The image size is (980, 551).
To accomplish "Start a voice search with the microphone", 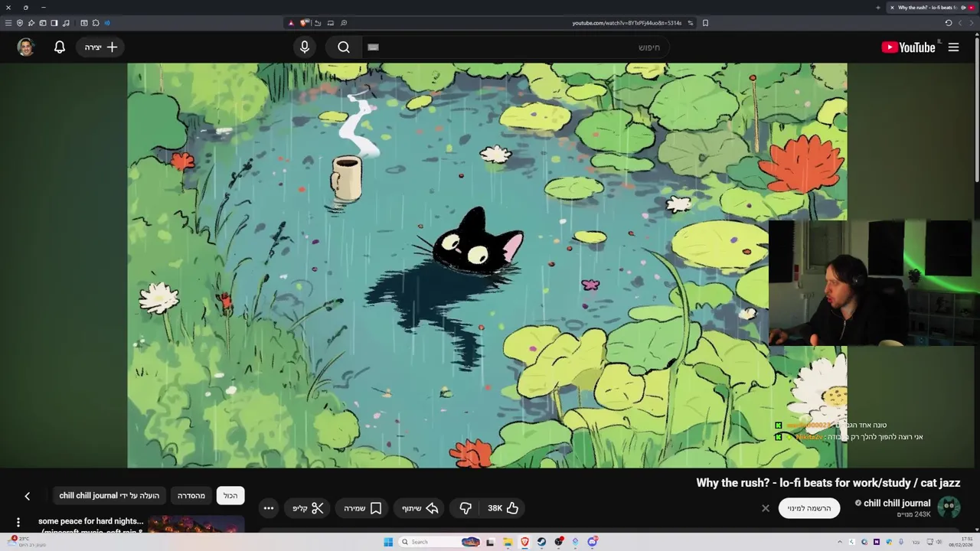I will [x=305, y=47].
